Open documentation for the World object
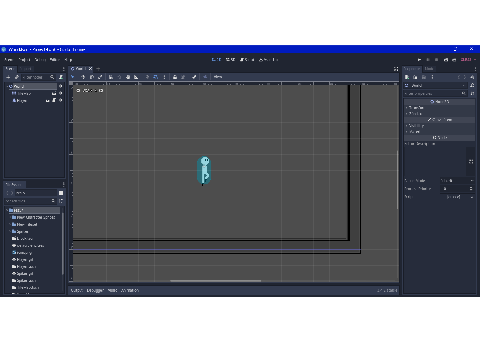 (x=472, y=86)
